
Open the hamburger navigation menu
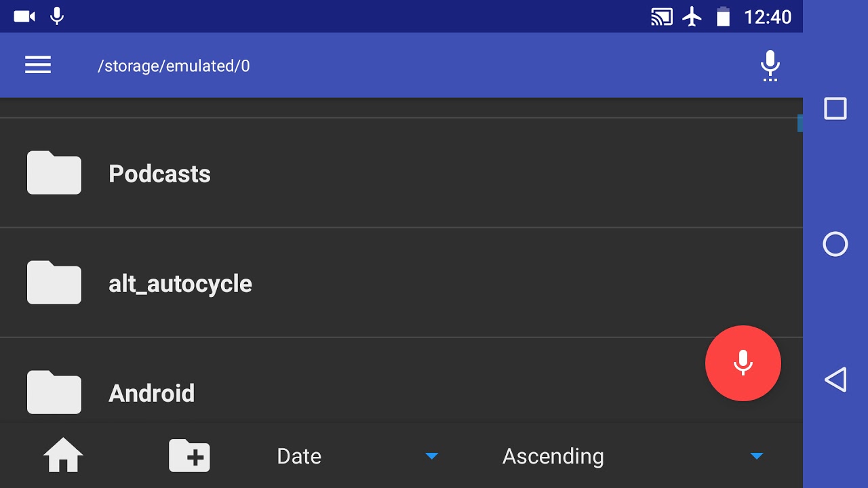coord(38,65)
